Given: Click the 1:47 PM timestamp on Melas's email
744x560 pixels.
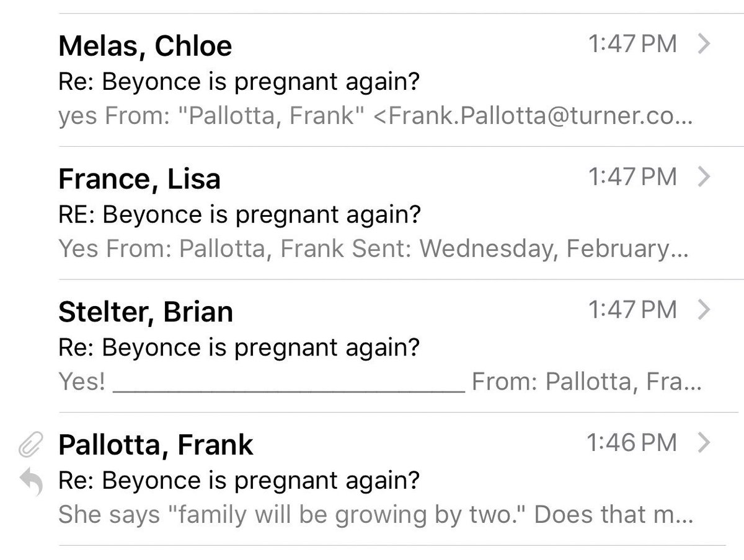Looking at the screenshot, I should [x=632, y=45].
